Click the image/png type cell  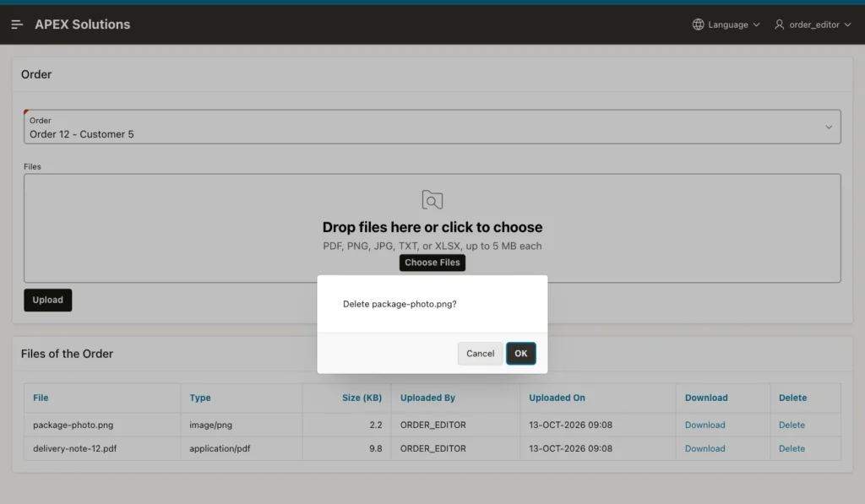[210, 425]
